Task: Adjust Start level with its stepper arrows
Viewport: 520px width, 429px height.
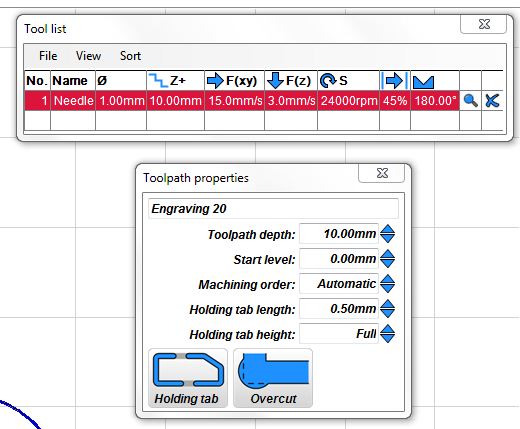Action: click(387, 259)
